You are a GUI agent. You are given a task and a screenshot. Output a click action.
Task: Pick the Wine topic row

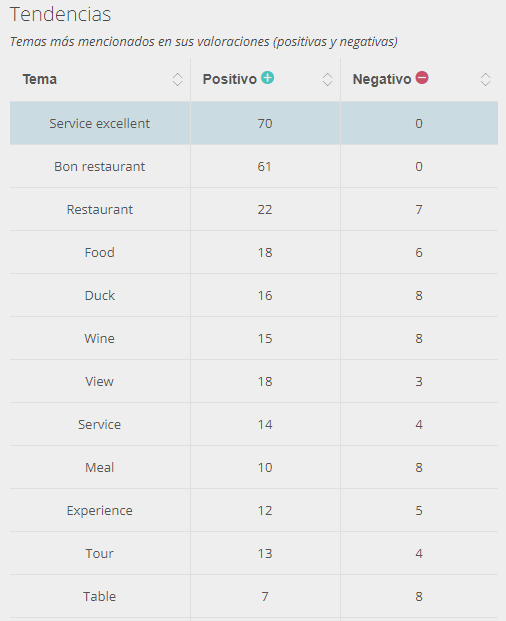[x=254, y=338]
